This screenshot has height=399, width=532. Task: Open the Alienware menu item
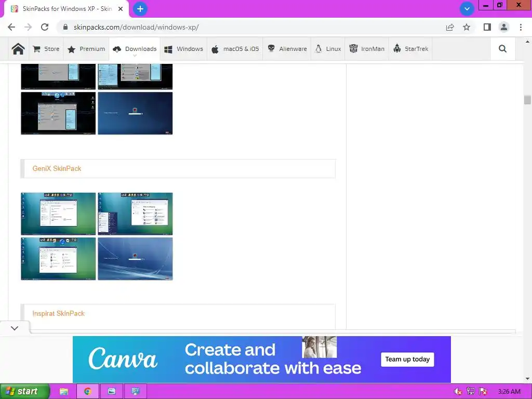pyautogui.click(x=287, y=49)
